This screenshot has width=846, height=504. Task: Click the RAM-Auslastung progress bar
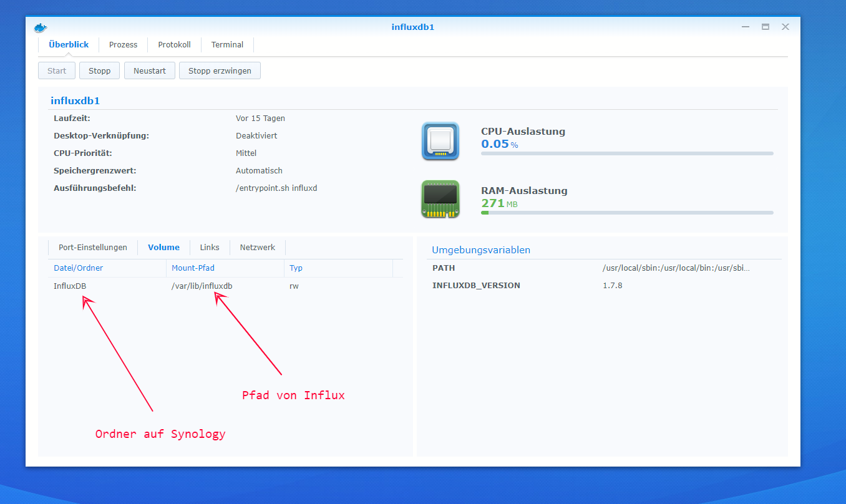point(627,213)
